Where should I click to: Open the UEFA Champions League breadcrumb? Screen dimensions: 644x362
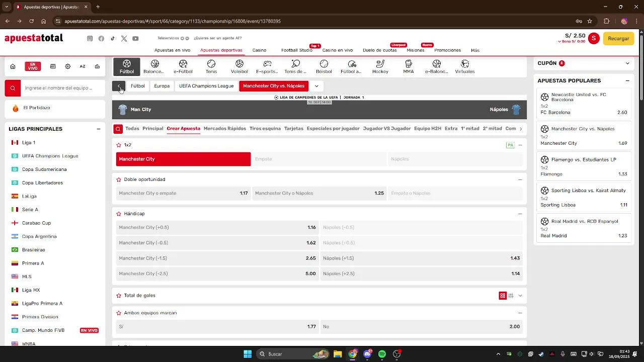pos(206,86)
